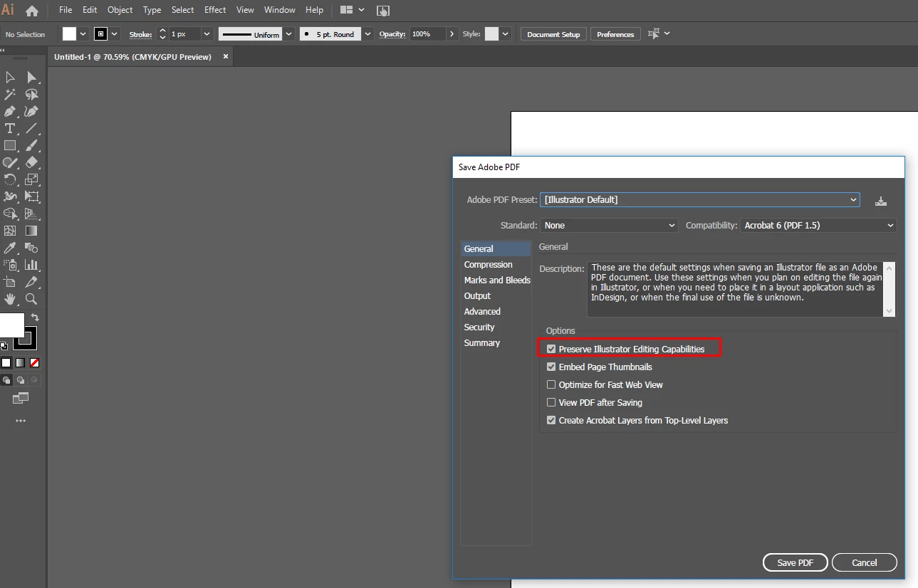
Task: Open the workspace switcher dropdown
Action: (x=353, y=10)
